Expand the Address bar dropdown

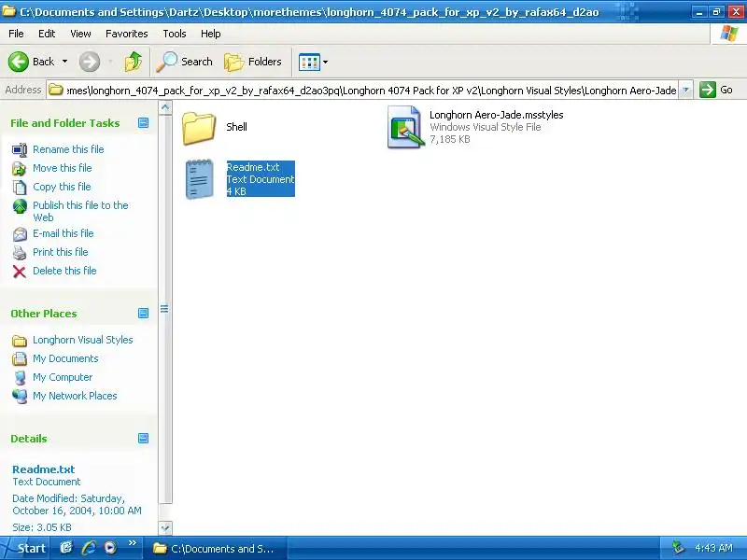point(685,90)
